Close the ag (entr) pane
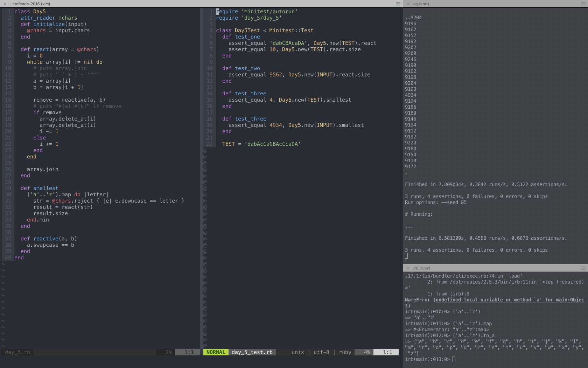Image resolution: width=588 pixels, height=368 pixels. coord(408,4)
